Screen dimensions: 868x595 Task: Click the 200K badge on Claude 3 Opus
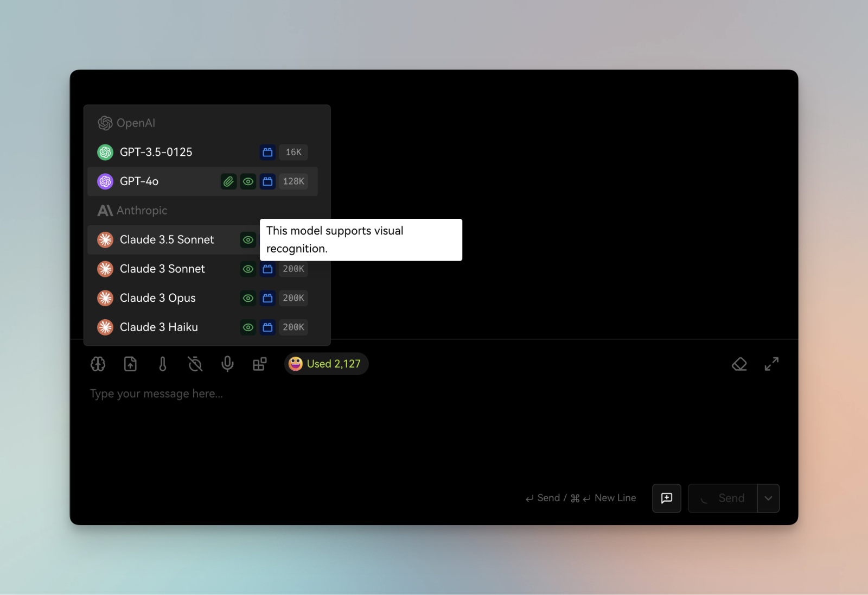tap(293, 298)
